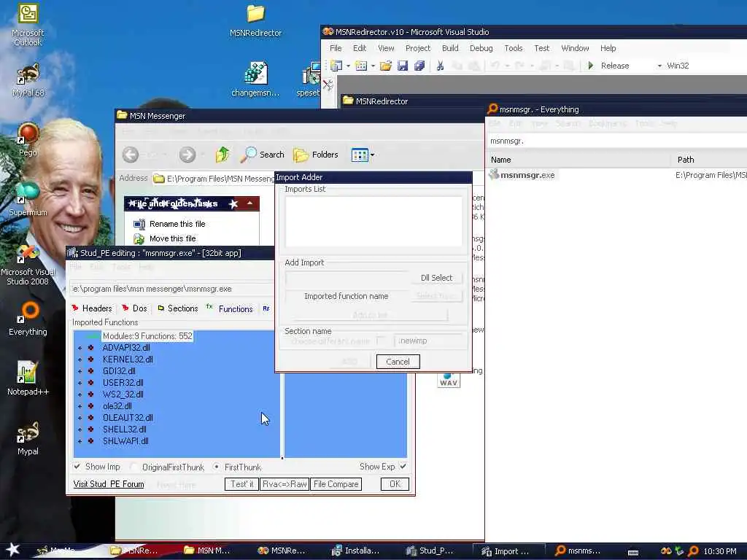This screenshot has height=560, width=747.
Task: Open the MyPal 68 desktop shortcut
Action: [28, 80]
